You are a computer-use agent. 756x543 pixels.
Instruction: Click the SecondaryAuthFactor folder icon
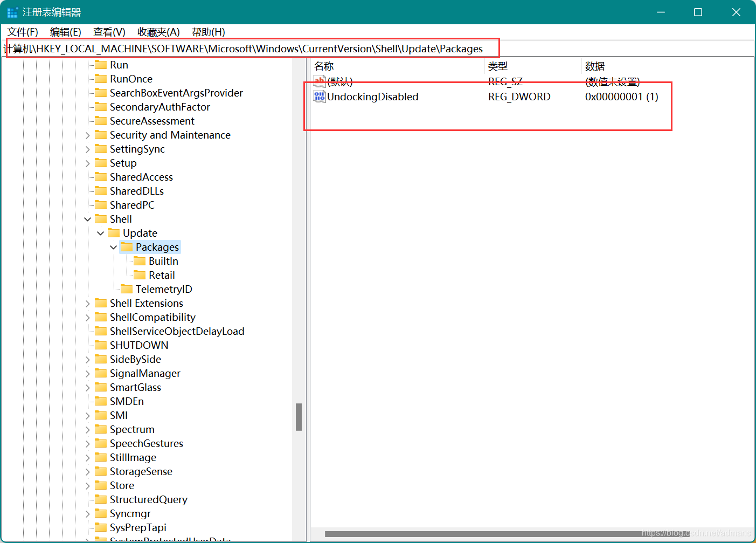pyautogui.click(x=101, y=107)
